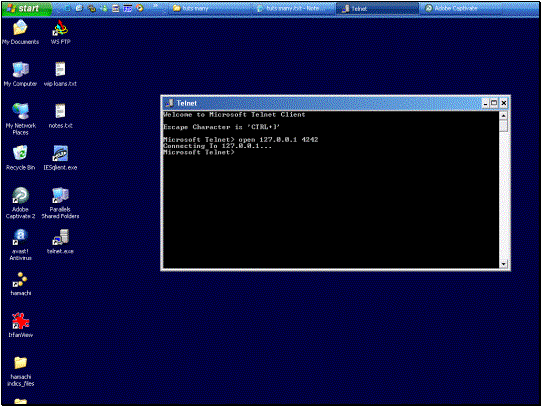This screenshot has height=406, width=541.
Task: Select the WS FTP desktop shortcut
Action: pyautogui.click(x=60, y=32)
